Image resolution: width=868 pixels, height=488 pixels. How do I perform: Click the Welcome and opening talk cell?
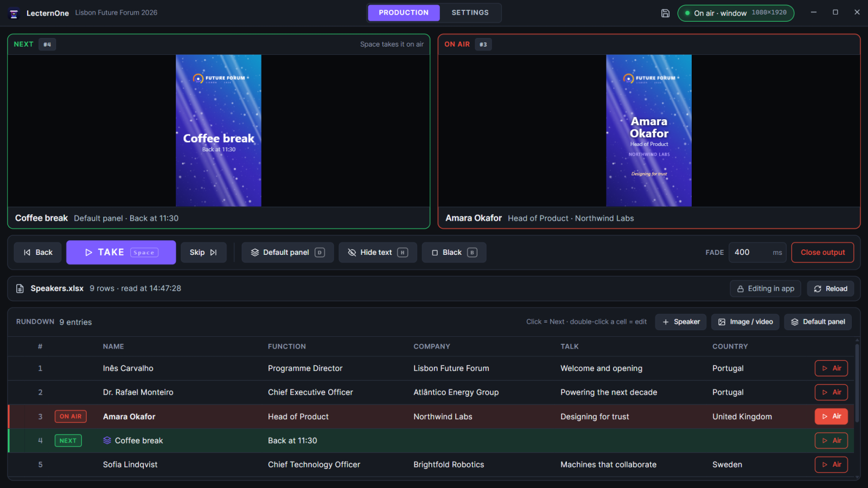tap(601, 368)
